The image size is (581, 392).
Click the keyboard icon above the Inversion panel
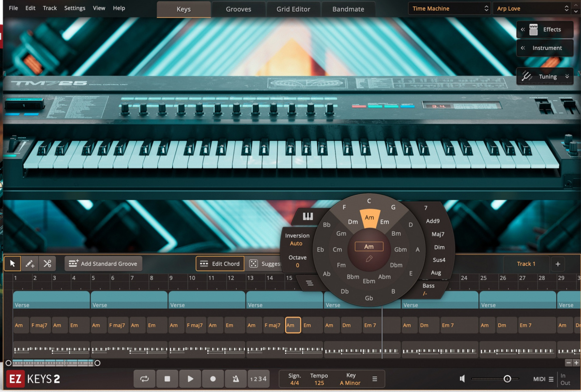(x=307, y=217)
